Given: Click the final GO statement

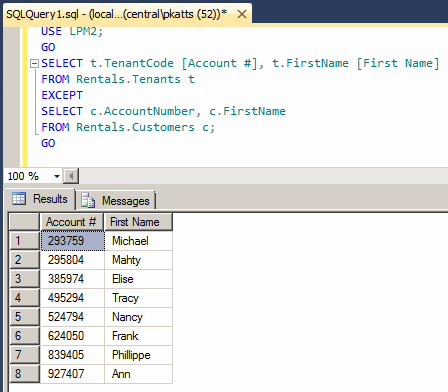Looking at the screenshot, I should coord(48,143).
